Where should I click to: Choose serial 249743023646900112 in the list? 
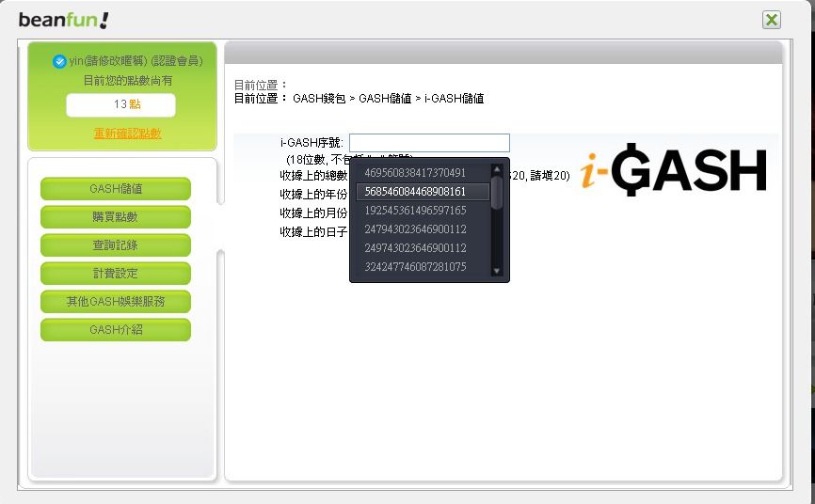coord(415,248)
